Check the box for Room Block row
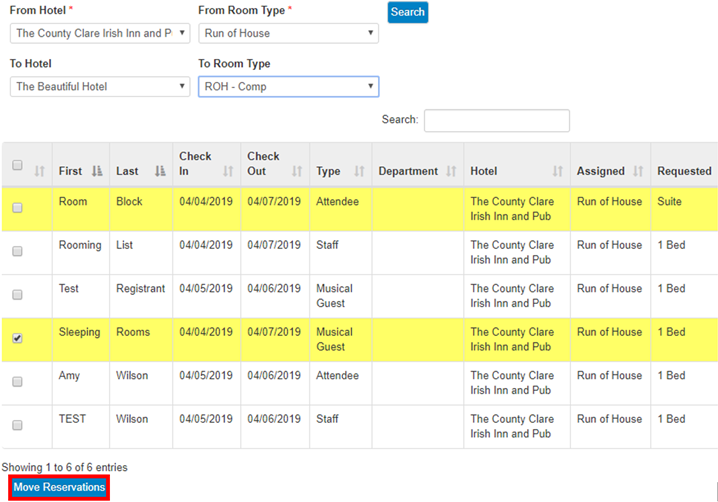 click(17, 208)
